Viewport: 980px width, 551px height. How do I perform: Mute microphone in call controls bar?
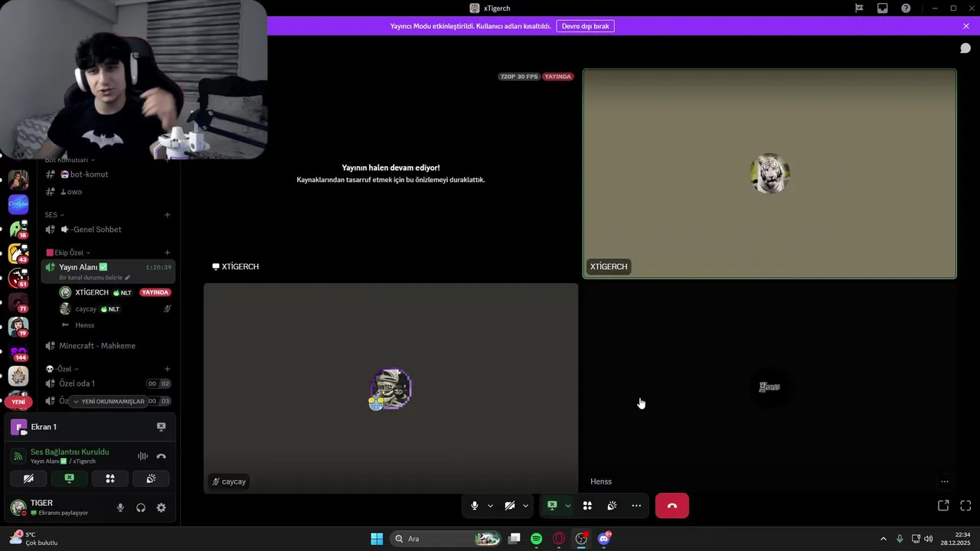click(x=475, y=506)
